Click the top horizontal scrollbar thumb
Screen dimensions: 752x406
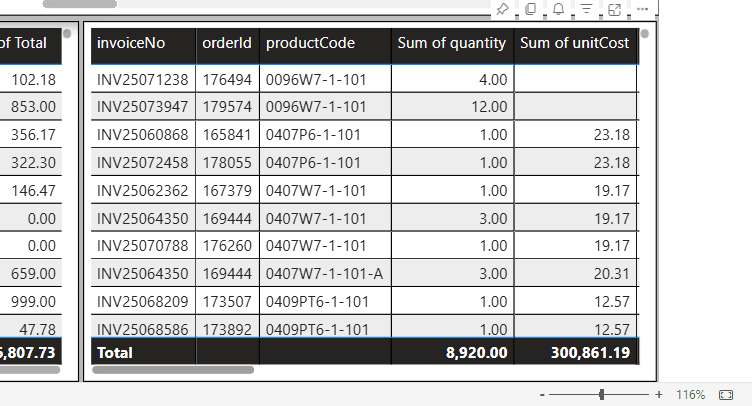[x=80, y=4]
